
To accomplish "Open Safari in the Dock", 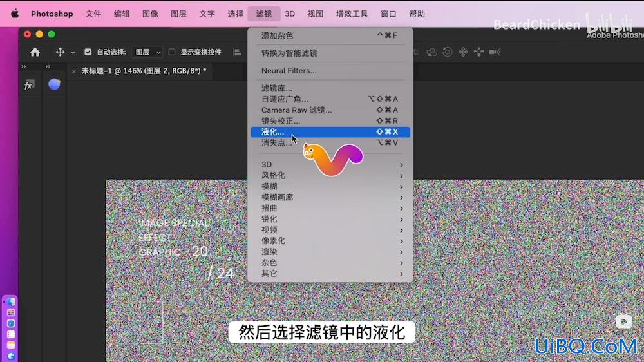I will click(x=11, y=323).
